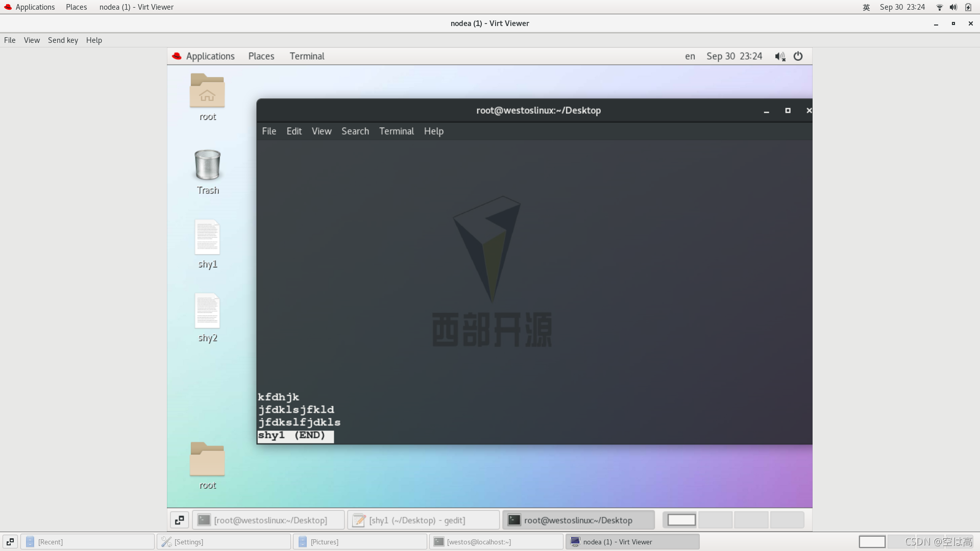Open the terminal View menu
Screen dimensions: 980x551
322,131
